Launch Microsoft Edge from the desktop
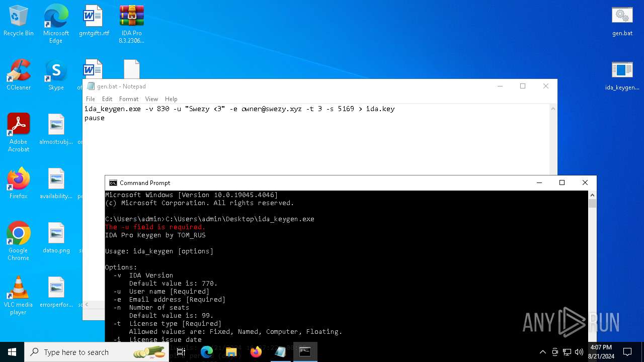 (x=56, y=24)
